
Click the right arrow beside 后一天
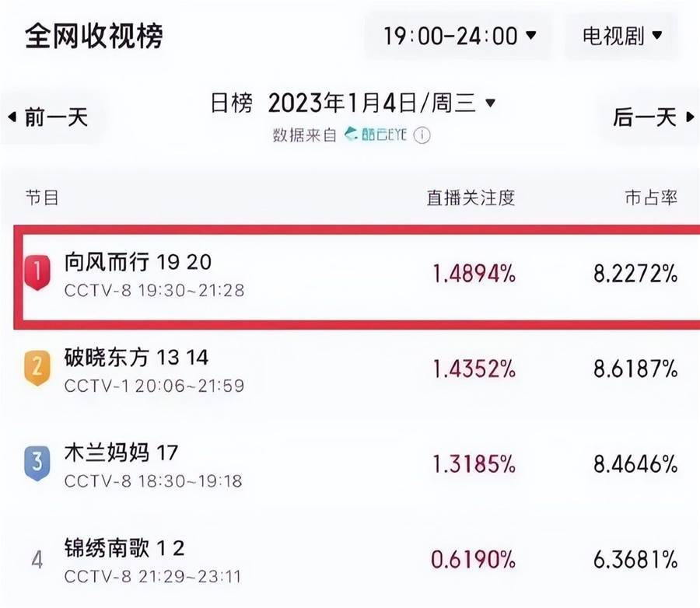[x=690, y=117]
